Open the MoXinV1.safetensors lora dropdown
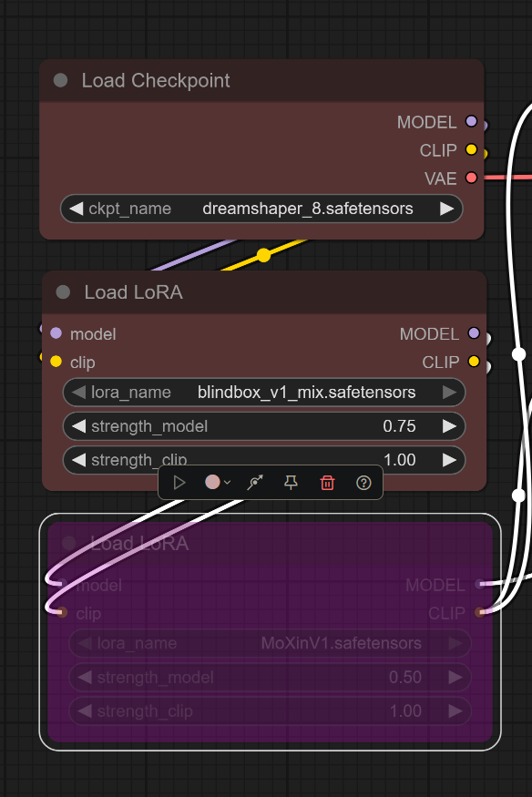Image resolution: width=532 pixels, height=797 pixels. pyautogui.click(x=270, y=643)
